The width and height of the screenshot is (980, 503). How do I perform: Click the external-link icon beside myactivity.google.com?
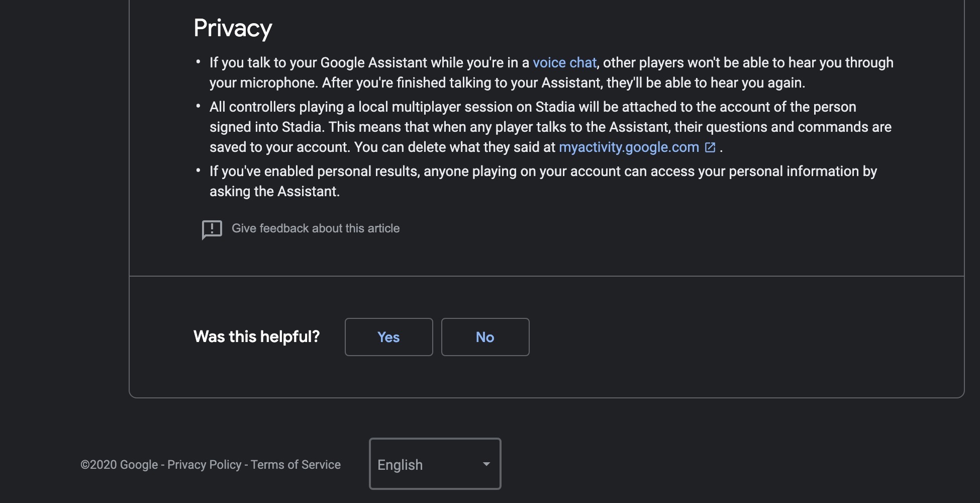(710, 147)
